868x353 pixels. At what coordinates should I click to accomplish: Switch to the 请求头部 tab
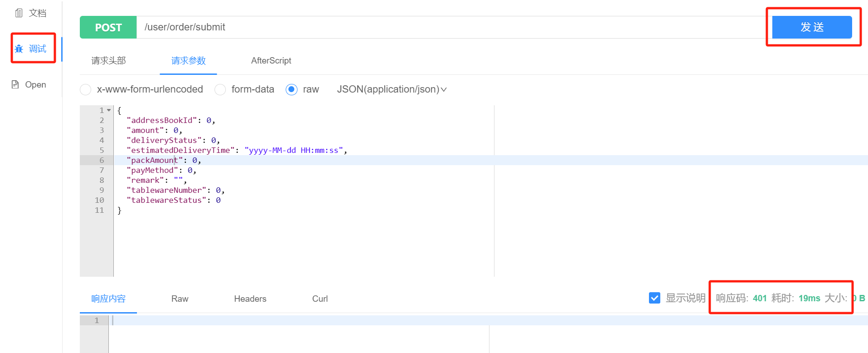click(x=108, y=60)
